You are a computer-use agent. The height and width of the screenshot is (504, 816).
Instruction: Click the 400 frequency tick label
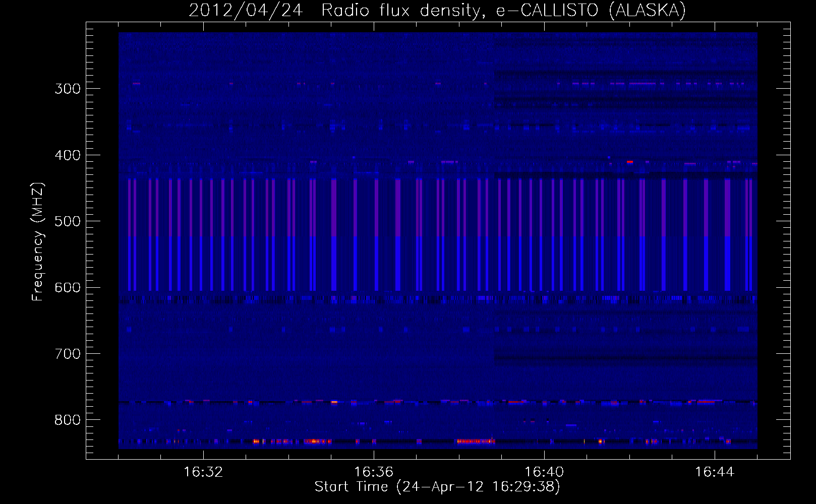(68, 155)
